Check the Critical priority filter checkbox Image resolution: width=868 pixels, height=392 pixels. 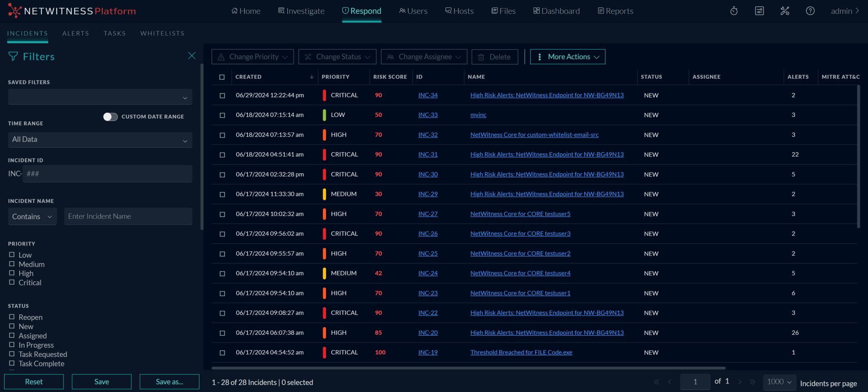(12, 282)
